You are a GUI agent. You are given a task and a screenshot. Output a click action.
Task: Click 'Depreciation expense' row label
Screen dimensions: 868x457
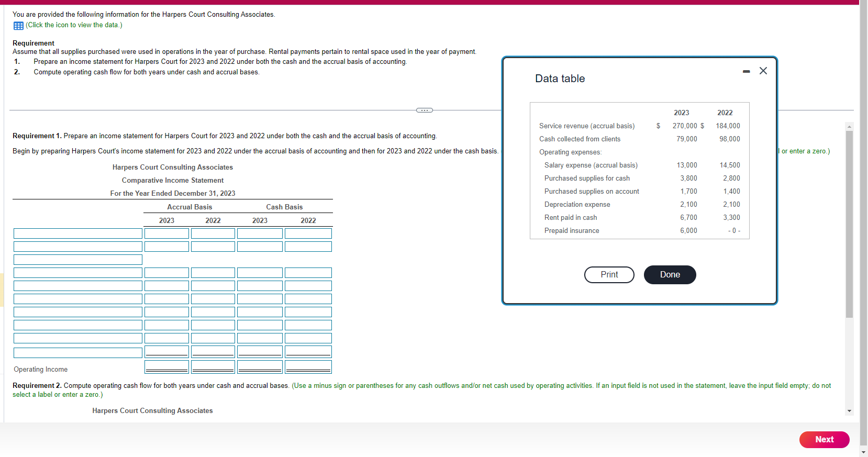pos(577,205)
